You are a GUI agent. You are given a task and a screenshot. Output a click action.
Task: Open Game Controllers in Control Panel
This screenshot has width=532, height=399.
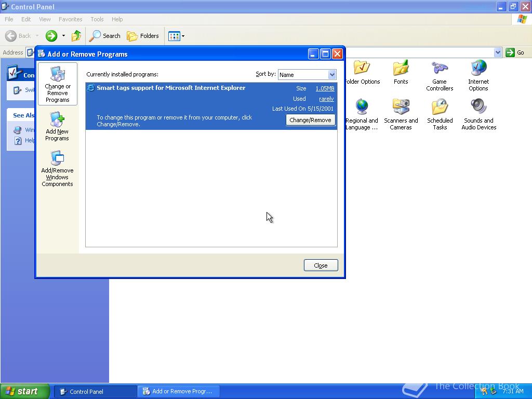pyautogui.click(x=440, y=76)
